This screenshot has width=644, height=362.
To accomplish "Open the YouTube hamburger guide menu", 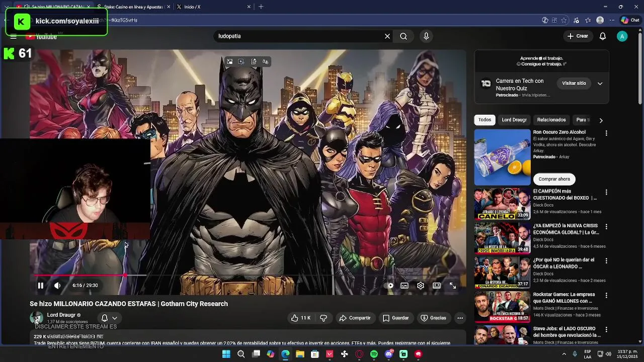I will pos(14,36).
